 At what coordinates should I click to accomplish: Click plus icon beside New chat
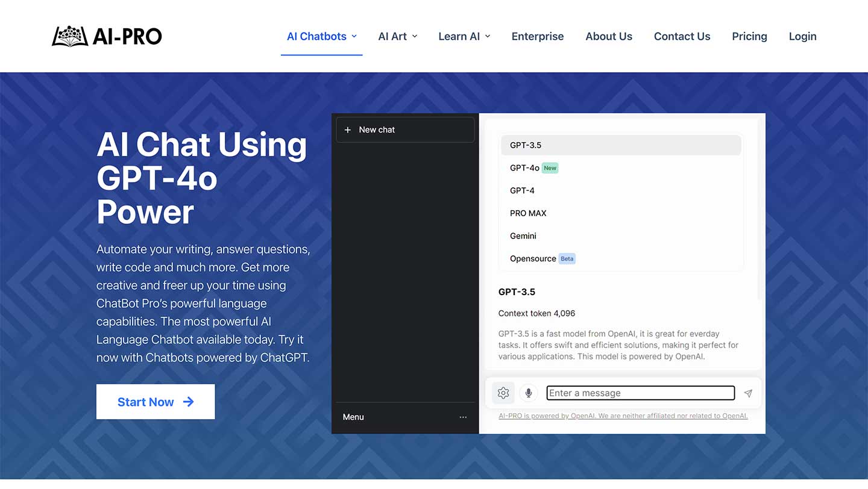pos(348,129)
